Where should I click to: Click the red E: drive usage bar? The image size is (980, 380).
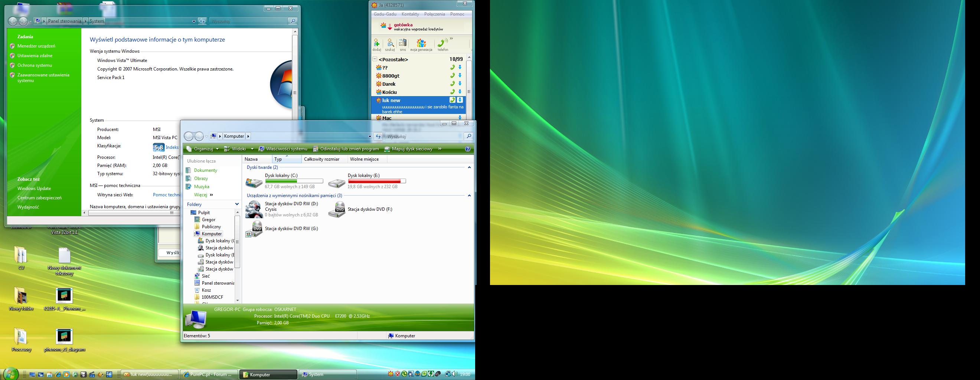coord(377,181)
